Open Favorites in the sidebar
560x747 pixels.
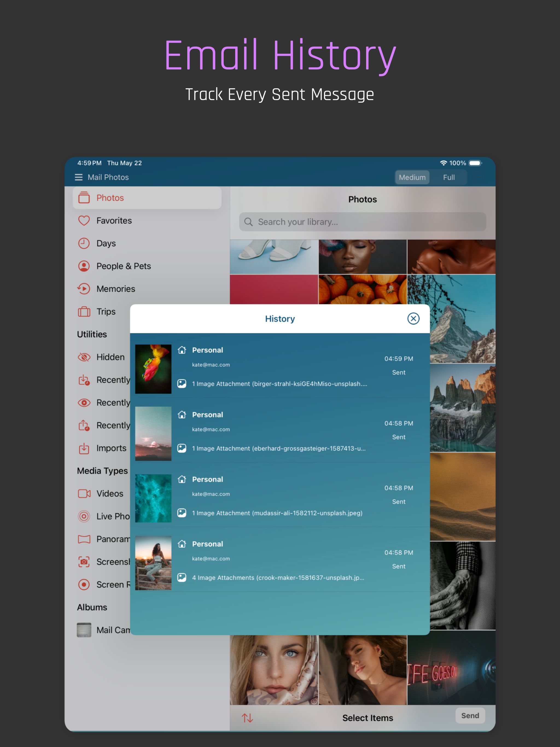(147, 221)
